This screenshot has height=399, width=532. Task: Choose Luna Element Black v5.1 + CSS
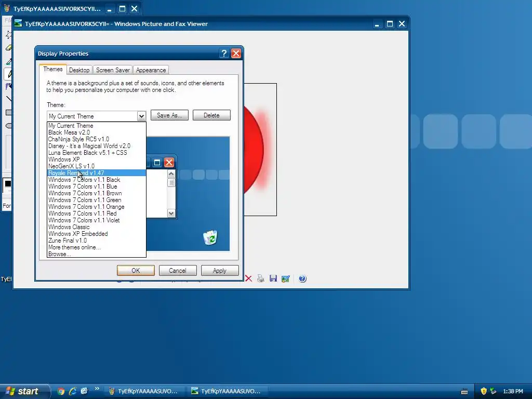coord(97,153)
